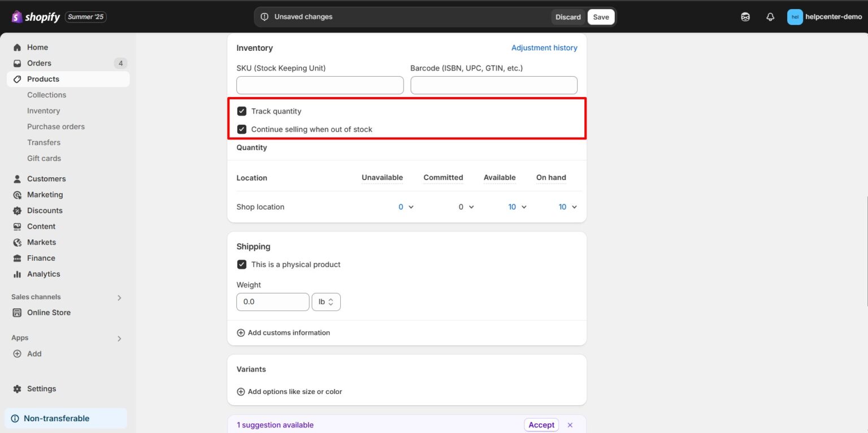The height and width of the screenshot is (433, 868).
Task: Open the Adjustment history link
Action: coord(544,47)
